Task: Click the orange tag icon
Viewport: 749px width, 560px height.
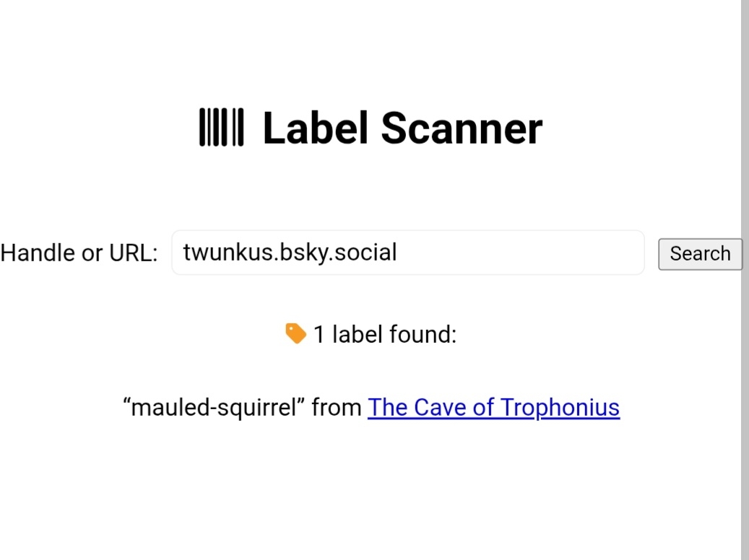Action: (x=295, y=334)
